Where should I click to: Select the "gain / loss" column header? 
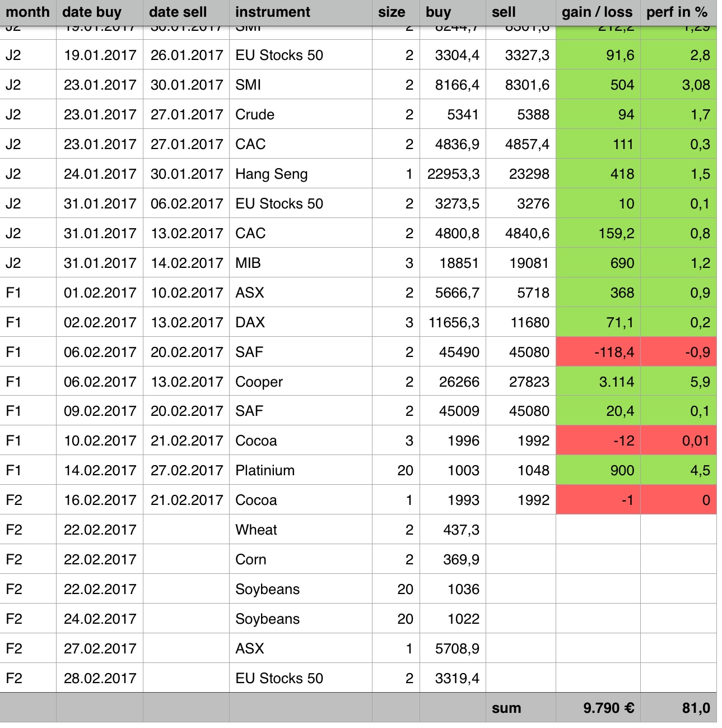click(x=597, y=12)
